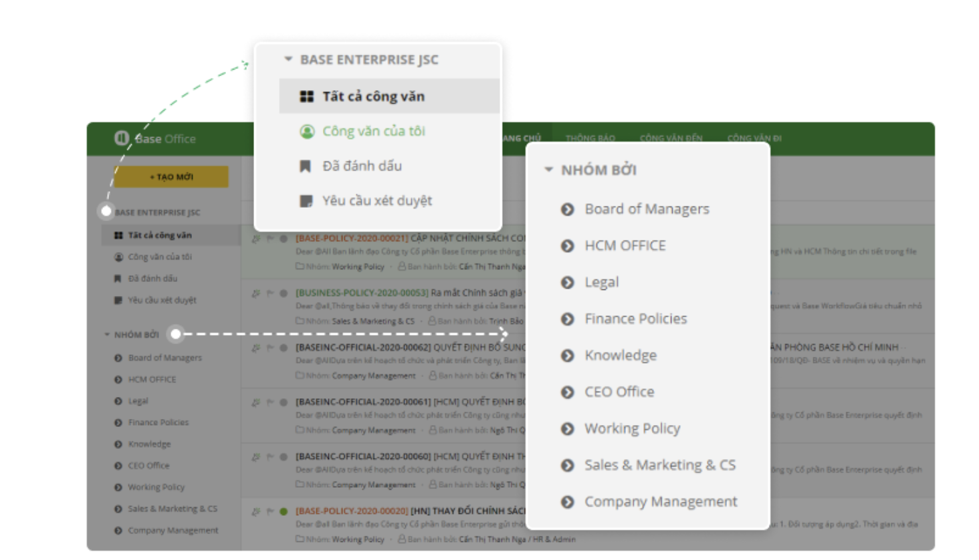The width and height of the screenshot is (979, 560).
Task: Click the note icon beside Yêu cầu xét duyệt in the dimmed sidebar
Action: point(118,300)
